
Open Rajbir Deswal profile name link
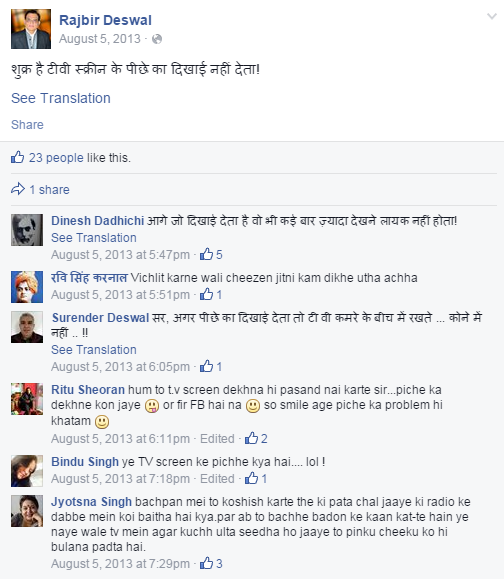tap(105, 20)
